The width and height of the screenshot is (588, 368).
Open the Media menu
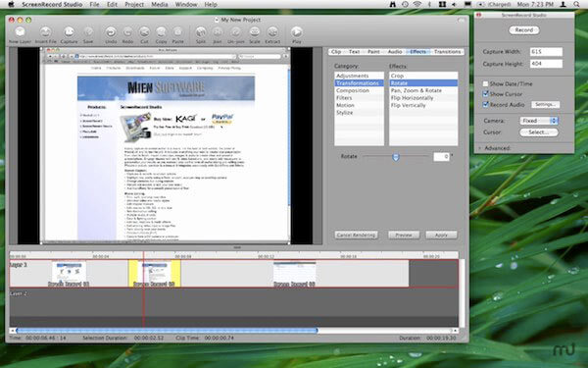[160, 5]
